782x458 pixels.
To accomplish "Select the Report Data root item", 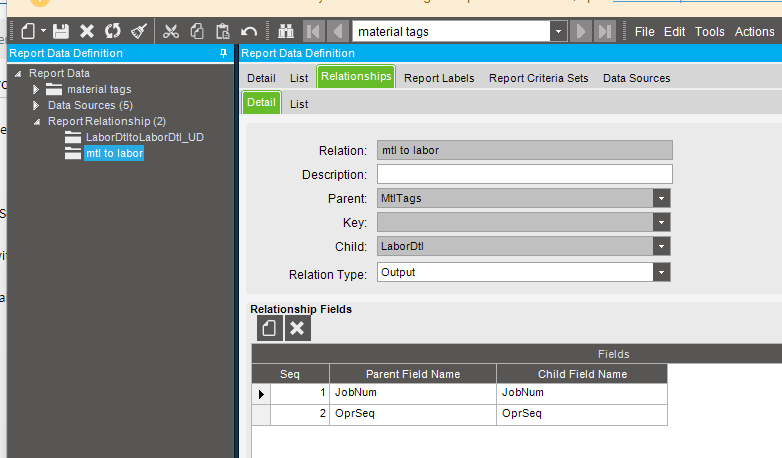I will 59,73.
